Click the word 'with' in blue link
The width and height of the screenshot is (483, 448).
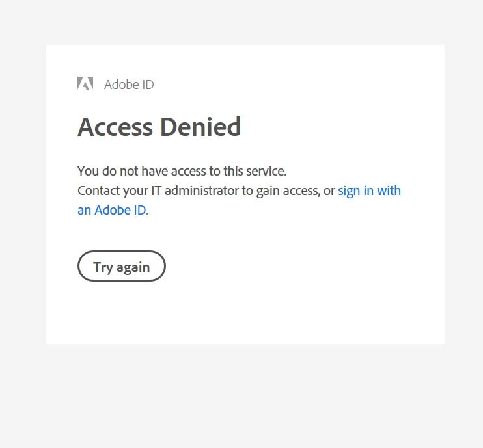[389, 191]
